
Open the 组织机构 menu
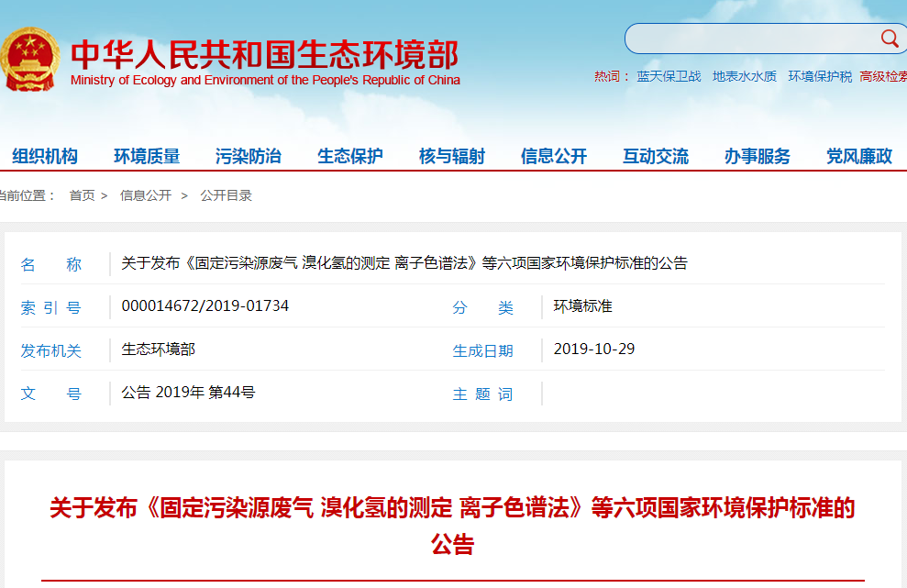tap(45, 156)
